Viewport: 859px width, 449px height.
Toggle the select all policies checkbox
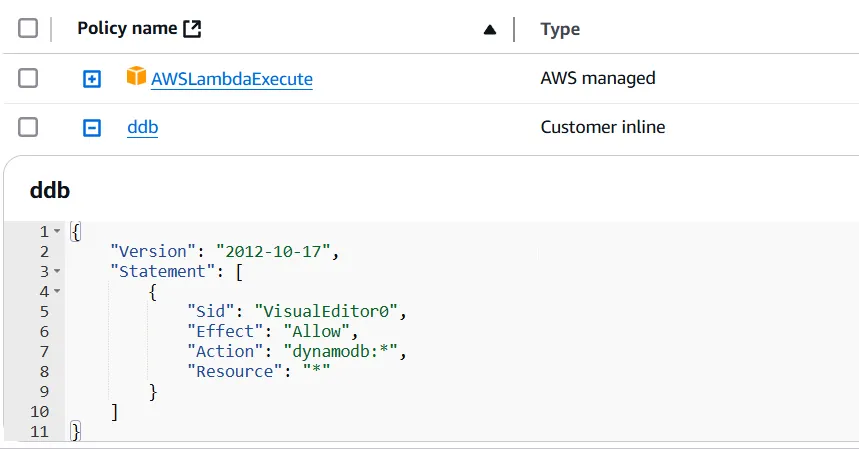(x=28, y=28)
